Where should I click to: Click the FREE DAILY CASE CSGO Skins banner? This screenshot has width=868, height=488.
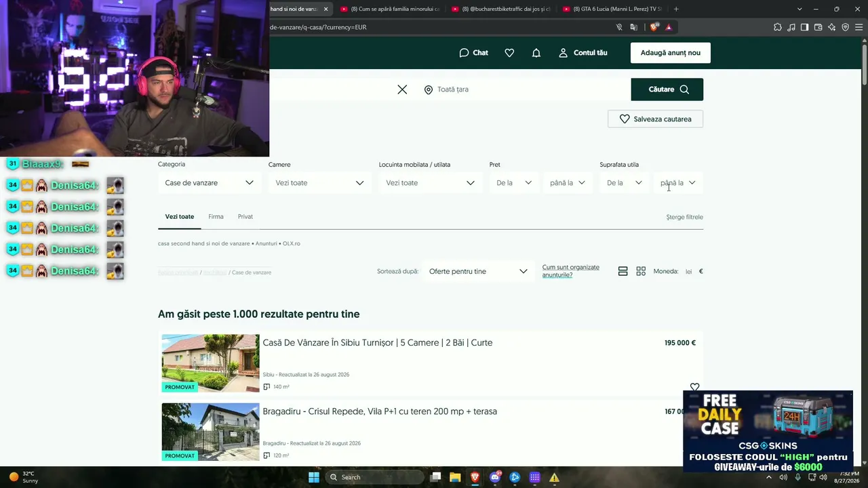click(x=768, y=431)
